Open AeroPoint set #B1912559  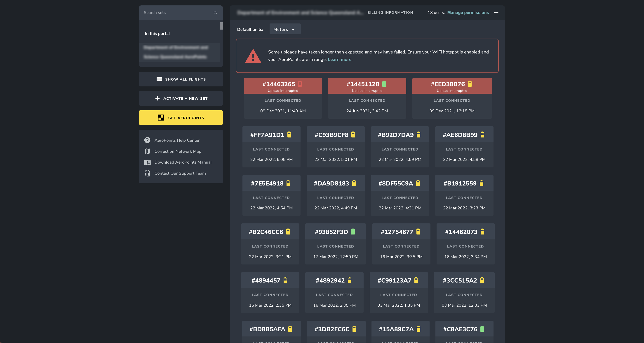click(x=464, y=195)
